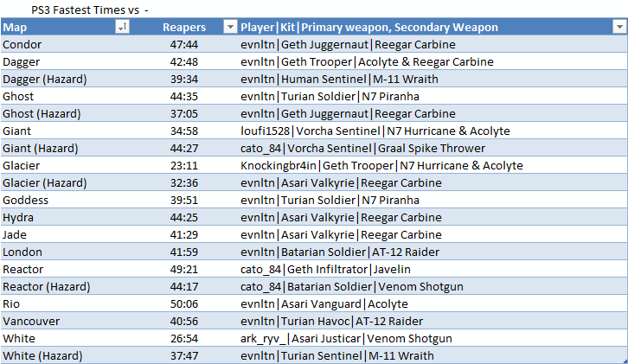Select 'cato_84|Vorcha Sentinel|Graal Spike Thrower' cell
Viewport: 628px width, 364px height.
pyautogui.click(x=433, y=148)
